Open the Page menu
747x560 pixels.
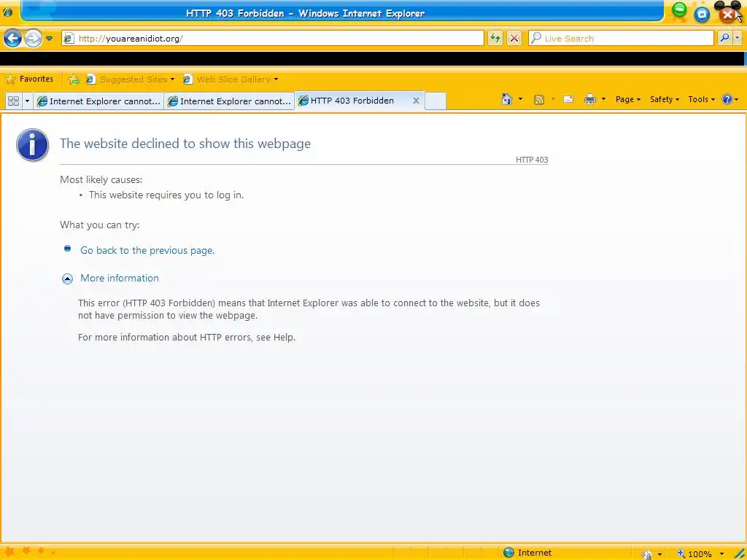coord(627,99)
